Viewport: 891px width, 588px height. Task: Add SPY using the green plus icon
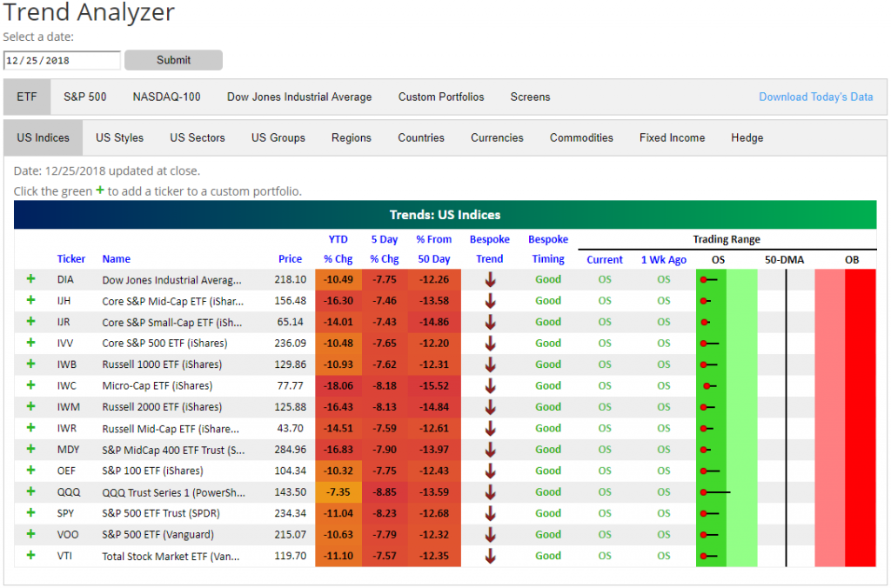31,512
